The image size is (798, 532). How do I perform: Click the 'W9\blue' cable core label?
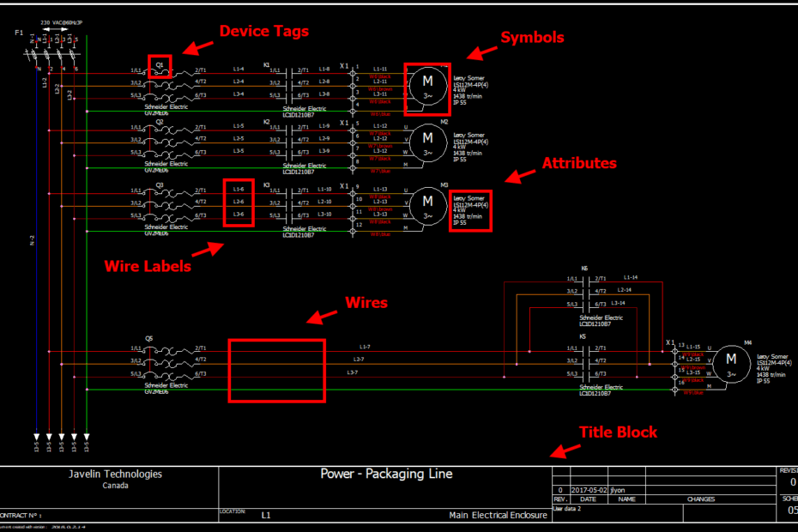pyautogui.click(x=693, y=392)
